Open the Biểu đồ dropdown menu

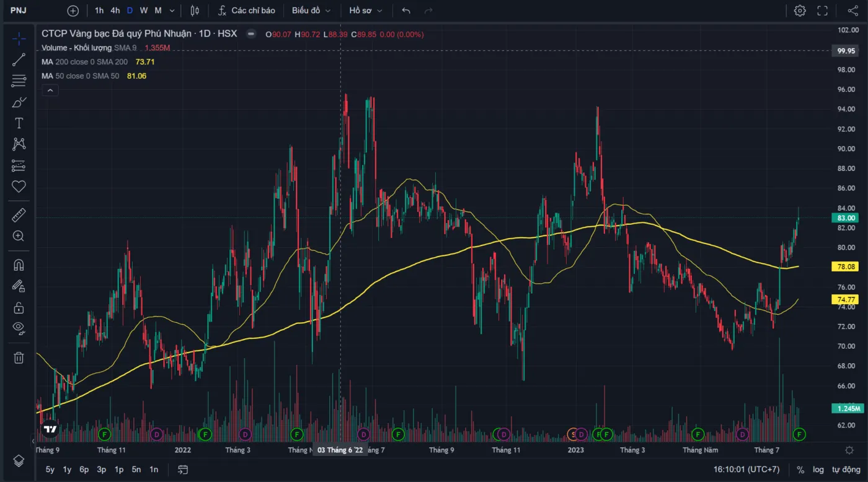(311, 11)
